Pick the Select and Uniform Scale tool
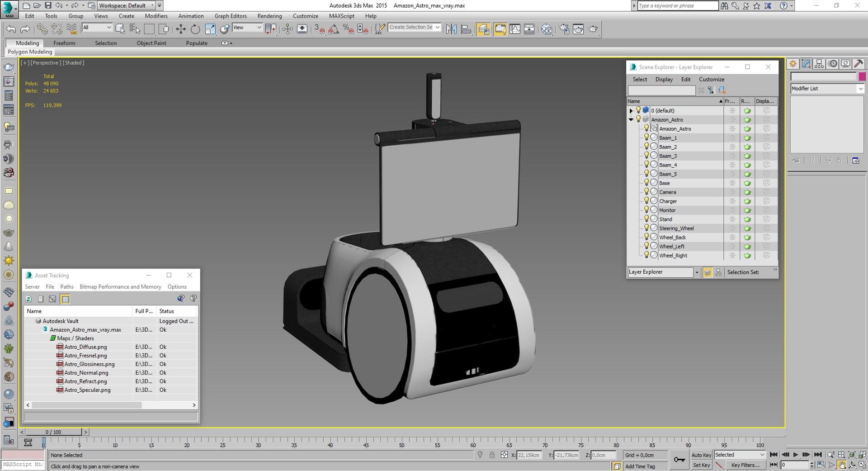Viewport: 868px width, 471px height. point(210,29)
